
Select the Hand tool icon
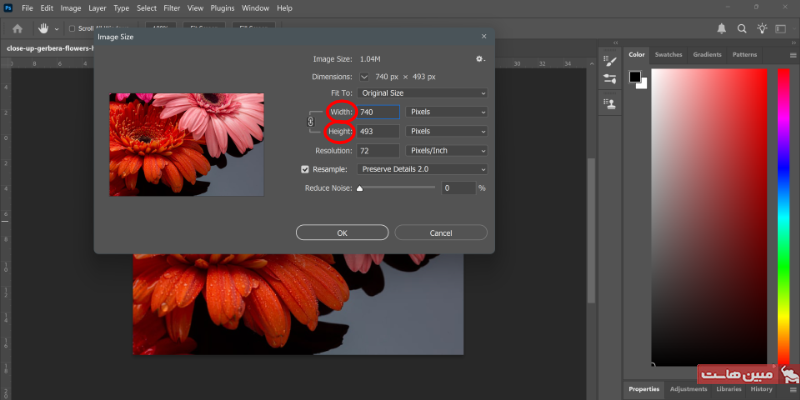point(45,28)
